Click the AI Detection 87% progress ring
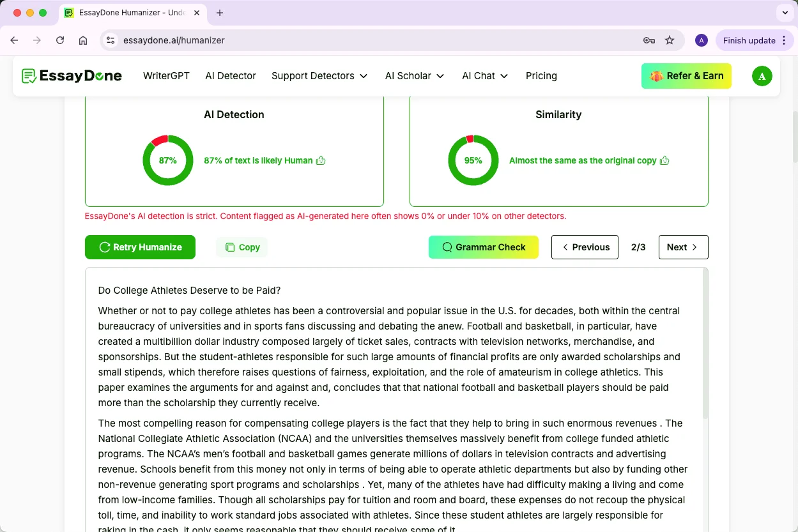798x532 pixels. click(168, 160)
